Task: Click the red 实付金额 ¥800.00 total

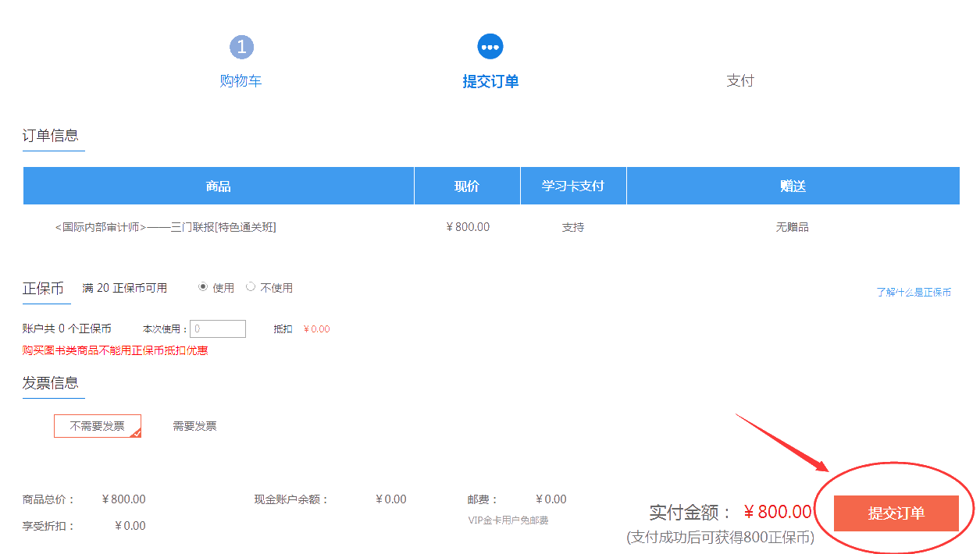Action: click(777, 512)
